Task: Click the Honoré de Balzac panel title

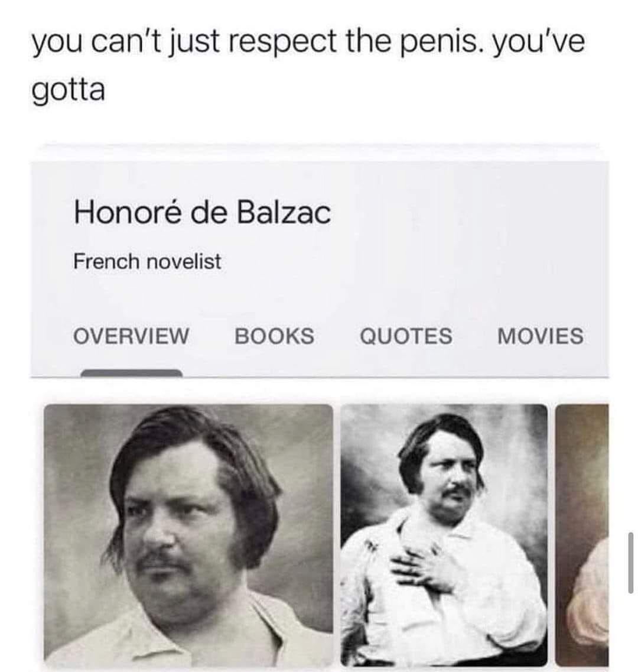Action: [x=202, y=213]
